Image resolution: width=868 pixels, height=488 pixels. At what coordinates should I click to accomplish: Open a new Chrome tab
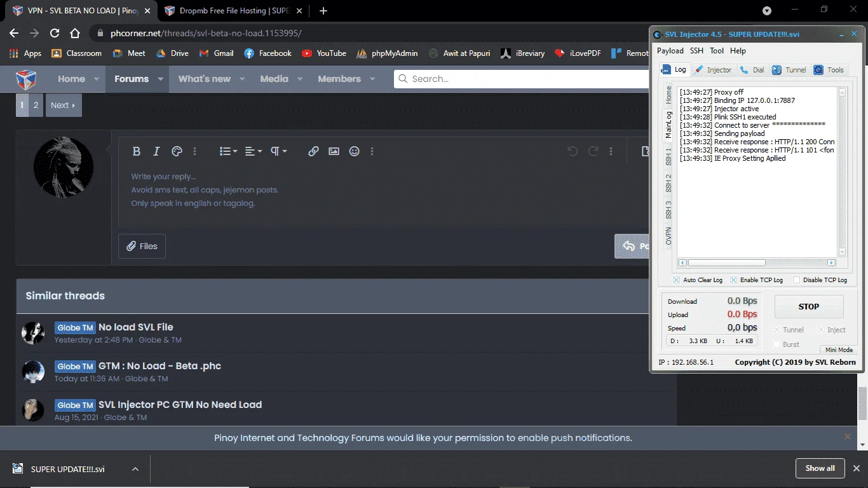(x=323, y=11)
